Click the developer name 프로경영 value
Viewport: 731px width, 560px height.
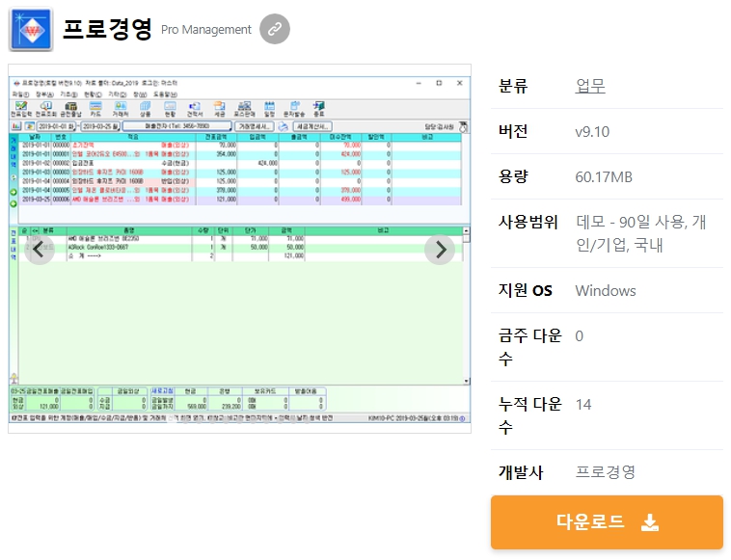[x=605, y=472]
